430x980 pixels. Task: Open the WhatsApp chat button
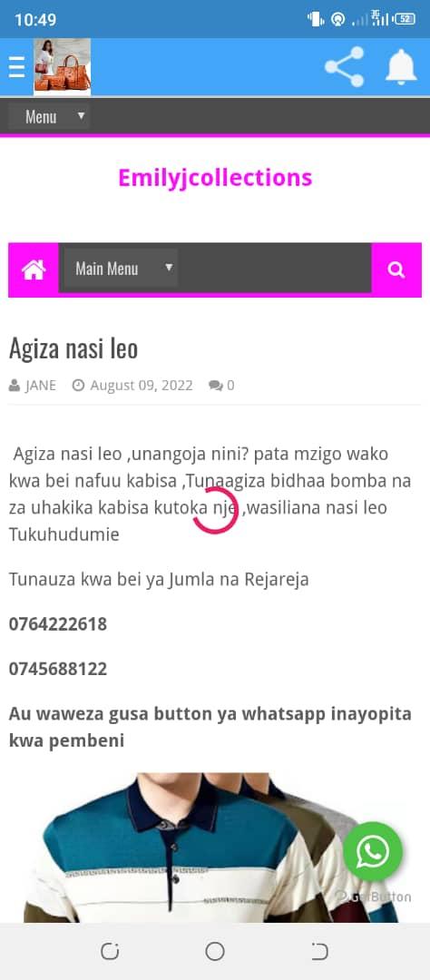point(373,851)
